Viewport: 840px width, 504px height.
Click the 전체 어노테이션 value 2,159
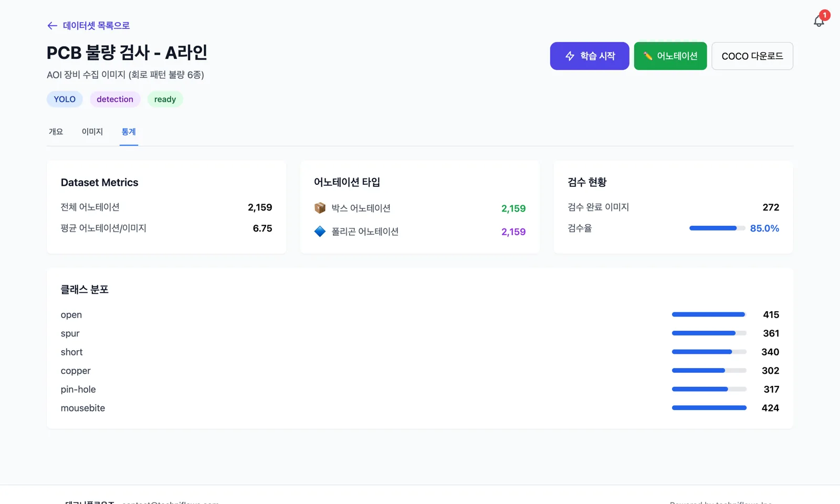(260, 207)
